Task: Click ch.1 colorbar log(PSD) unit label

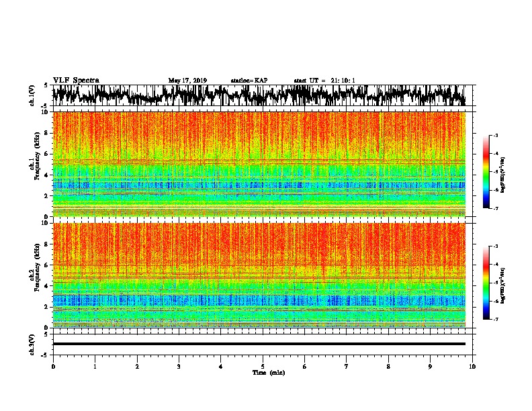Action: pyautogui.click(x=503, y=175)
